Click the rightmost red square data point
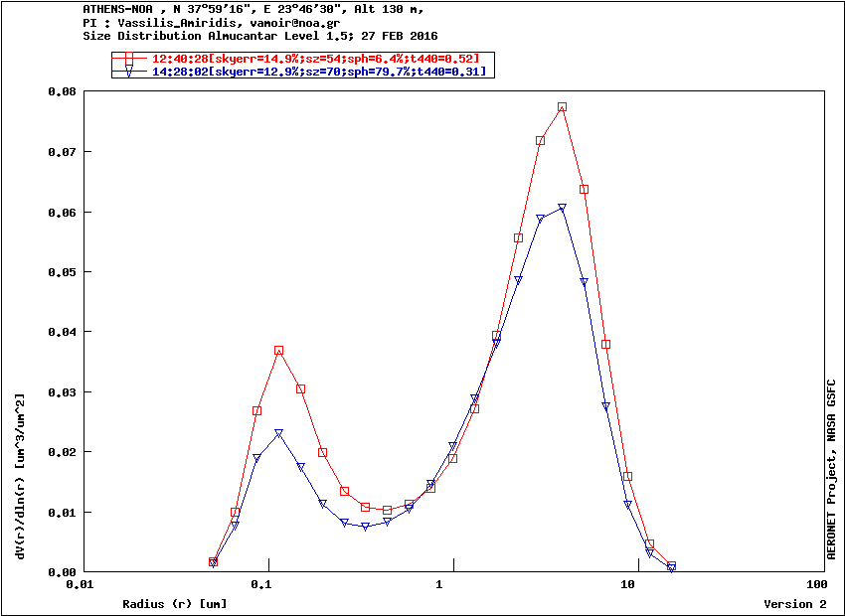 click(x=671, y=566)
